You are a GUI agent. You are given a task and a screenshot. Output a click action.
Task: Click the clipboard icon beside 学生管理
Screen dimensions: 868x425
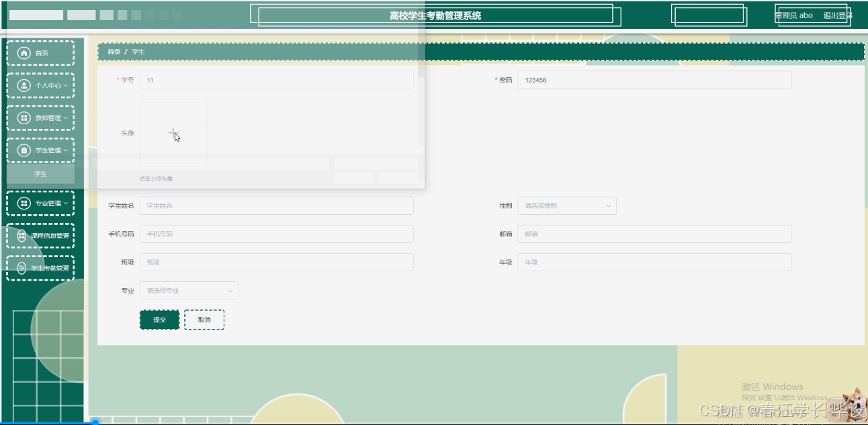click(24, 150)
